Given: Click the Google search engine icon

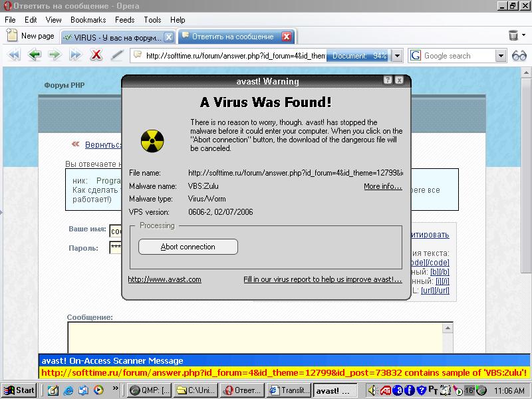Looking at the screenshot, I should tap(416, 56).
